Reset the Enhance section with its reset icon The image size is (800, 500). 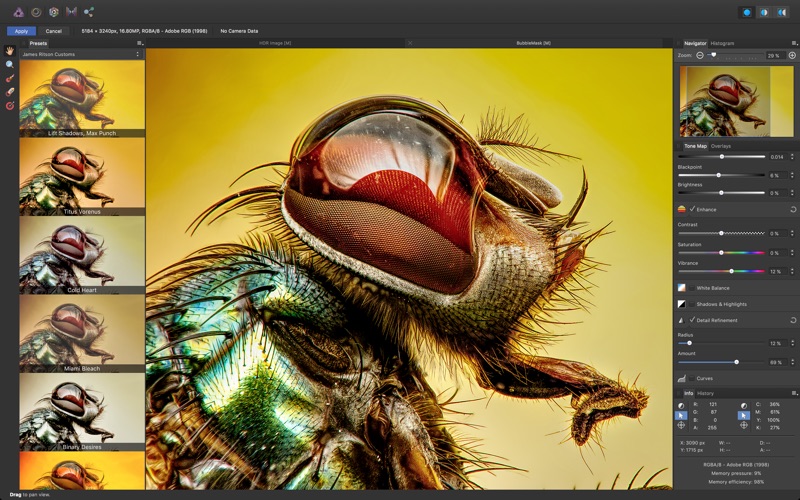793,210
